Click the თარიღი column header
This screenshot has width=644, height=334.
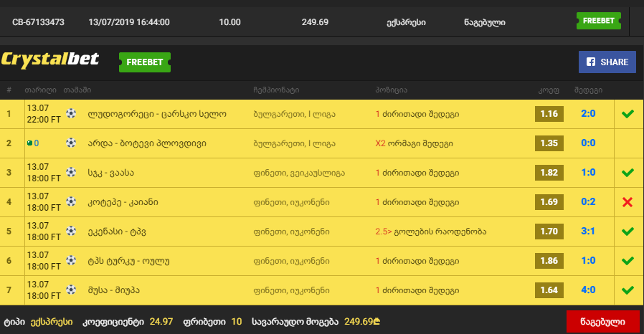coord(41,90)
